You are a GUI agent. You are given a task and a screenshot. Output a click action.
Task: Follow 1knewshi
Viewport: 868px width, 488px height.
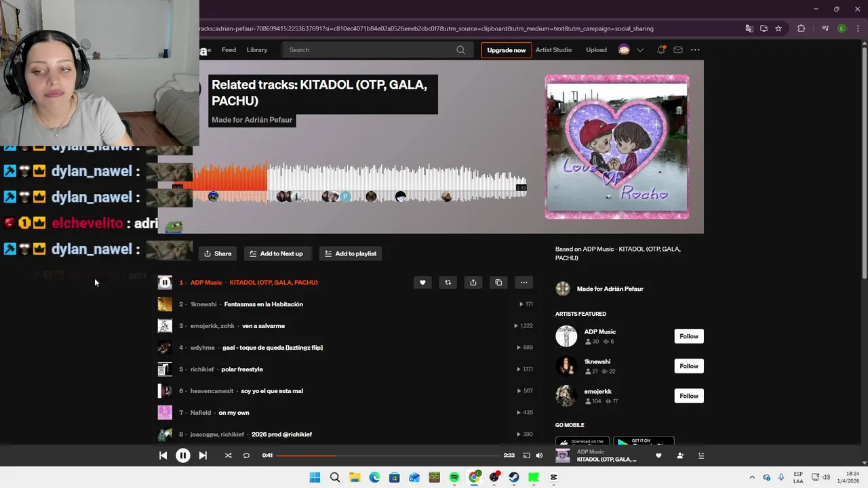(689, 366)
